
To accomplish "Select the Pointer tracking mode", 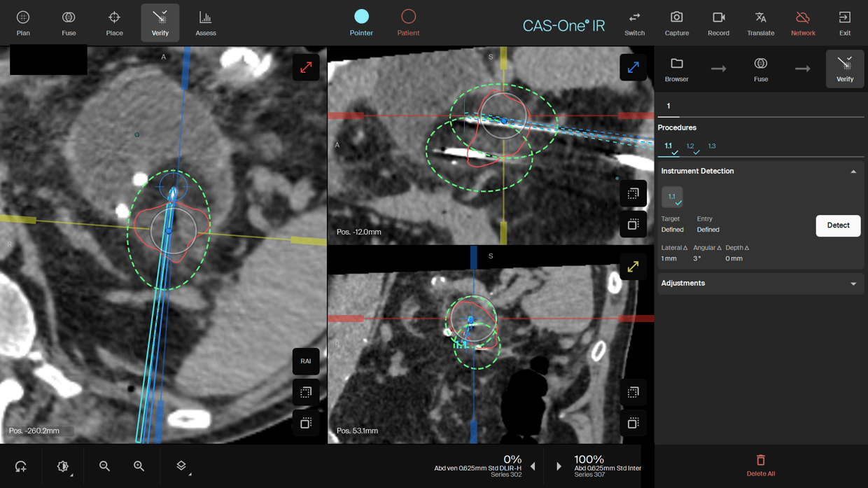I will pyautogui.click(x=361, y=22).
